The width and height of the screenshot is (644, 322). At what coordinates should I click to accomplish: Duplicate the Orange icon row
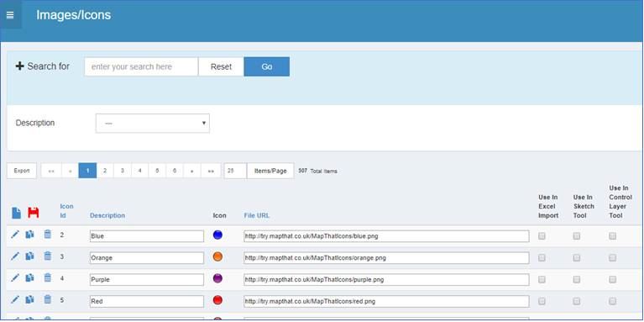click(29, 256)
